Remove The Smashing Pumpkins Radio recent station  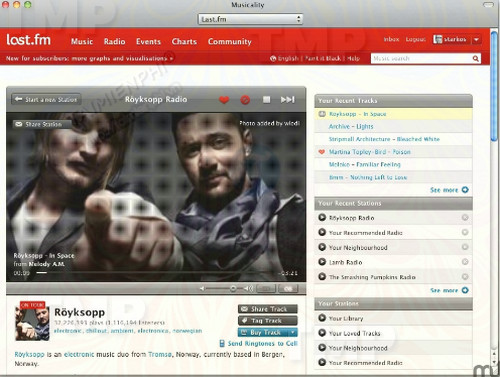tap(465, 276)
